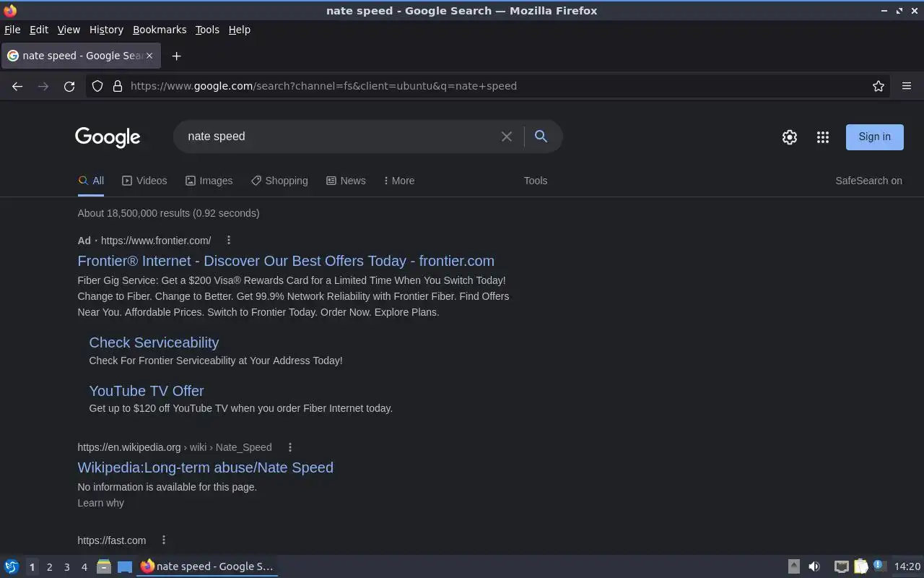Open the Check Serviceability link
This screenshot has width=924, height=578.
tap(154, 342)
